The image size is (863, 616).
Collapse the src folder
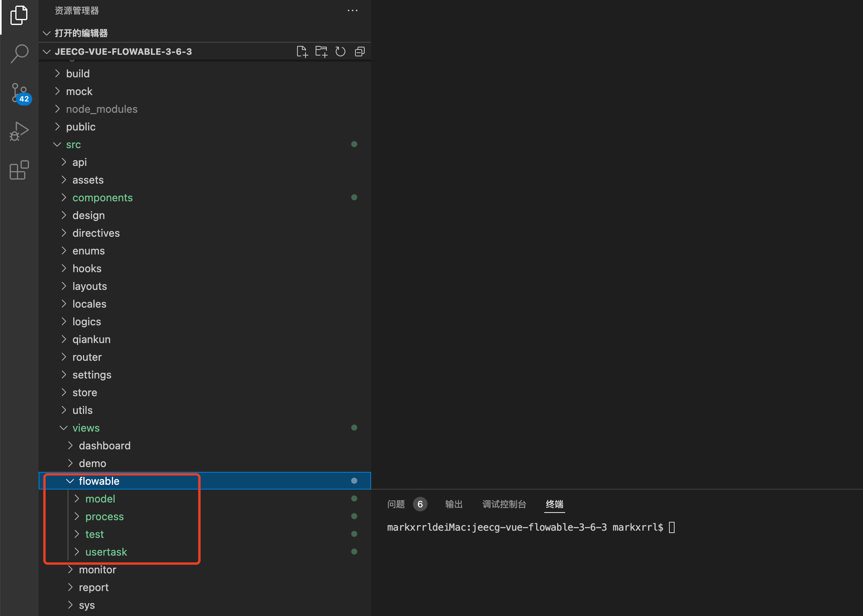click(x=204, y=145)
